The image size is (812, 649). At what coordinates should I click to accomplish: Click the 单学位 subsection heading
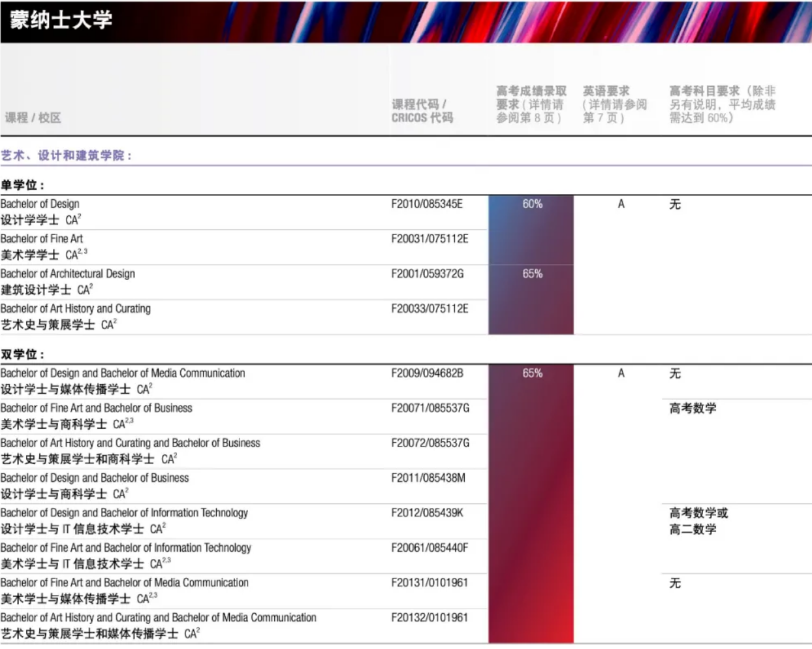[23, 185]
